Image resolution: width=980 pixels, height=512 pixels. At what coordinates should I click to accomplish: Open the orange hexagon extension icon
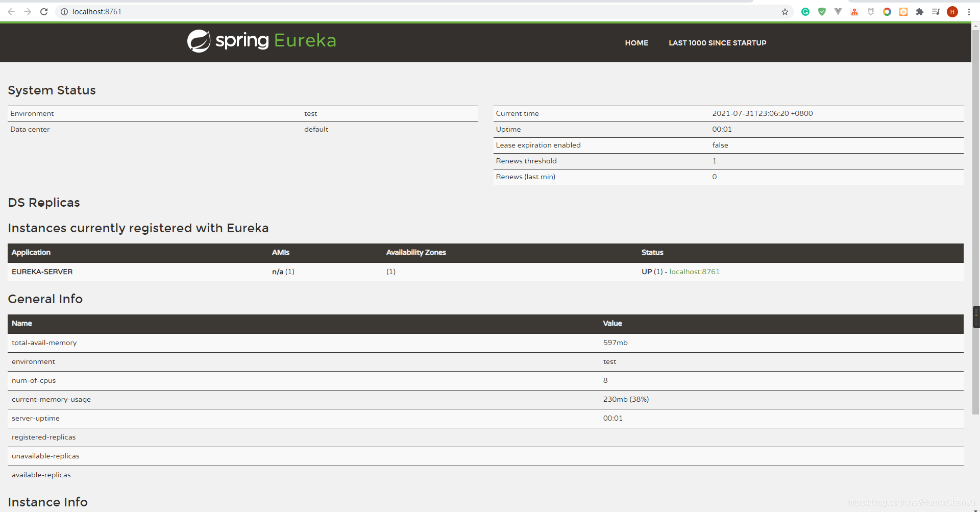tap(903, 12)
